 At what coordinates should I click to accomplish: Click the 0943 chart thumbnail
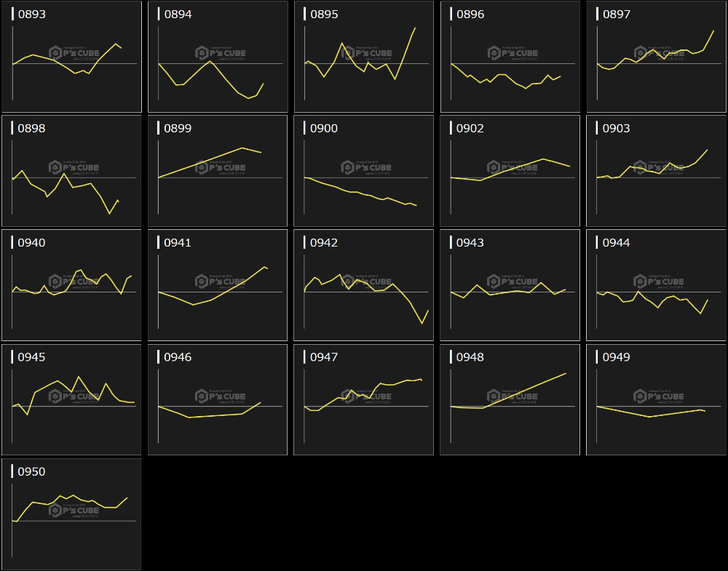coord(510,285)
